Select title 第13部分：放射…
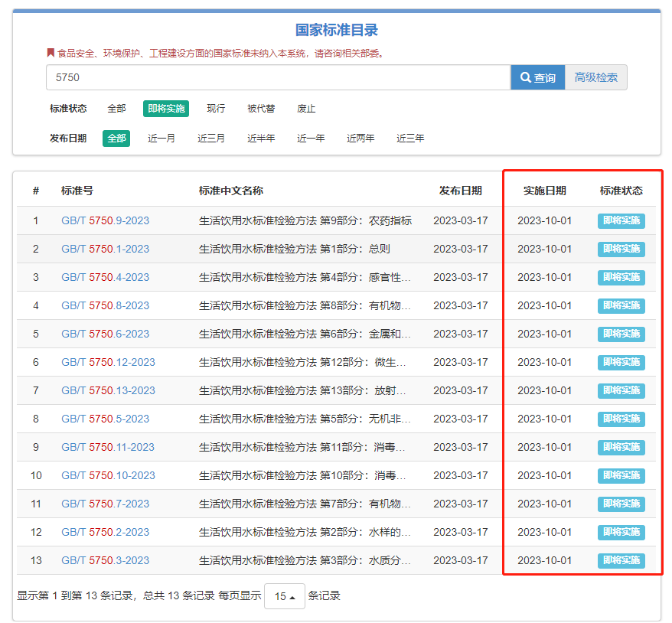 click(363, 390)
